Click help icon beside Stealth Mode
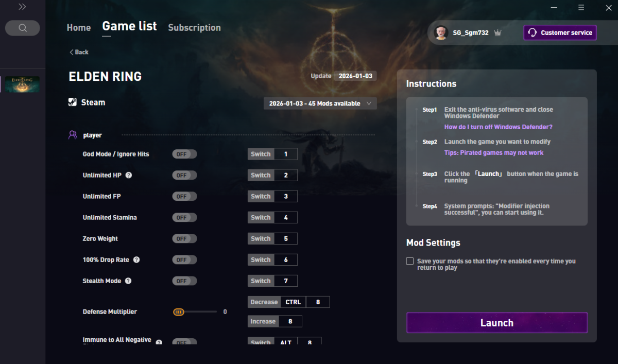This screenshot has width=618, height=364. click(x=128, y=281)
